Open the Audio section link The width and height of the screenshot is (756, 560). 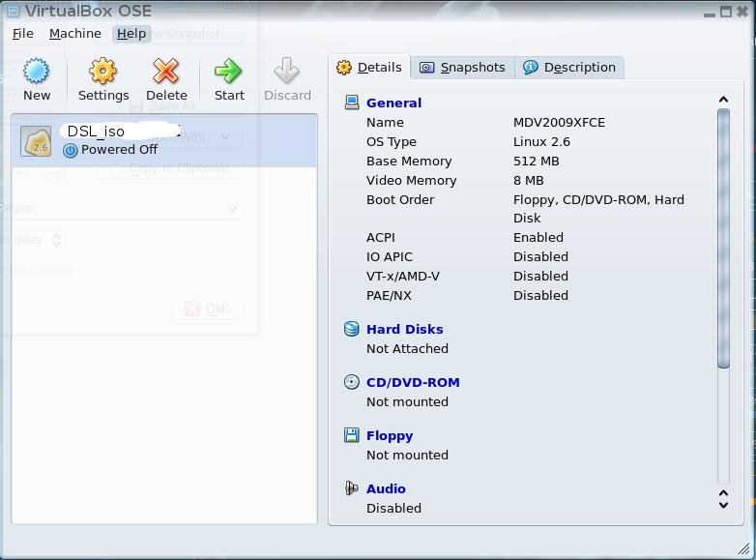[386, 488]
